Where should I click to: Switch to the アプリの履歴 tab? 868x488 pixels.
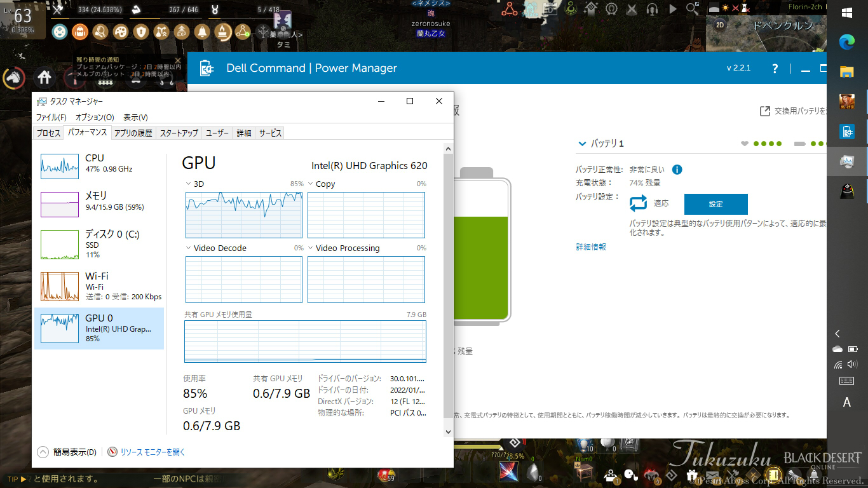[133, 133]
